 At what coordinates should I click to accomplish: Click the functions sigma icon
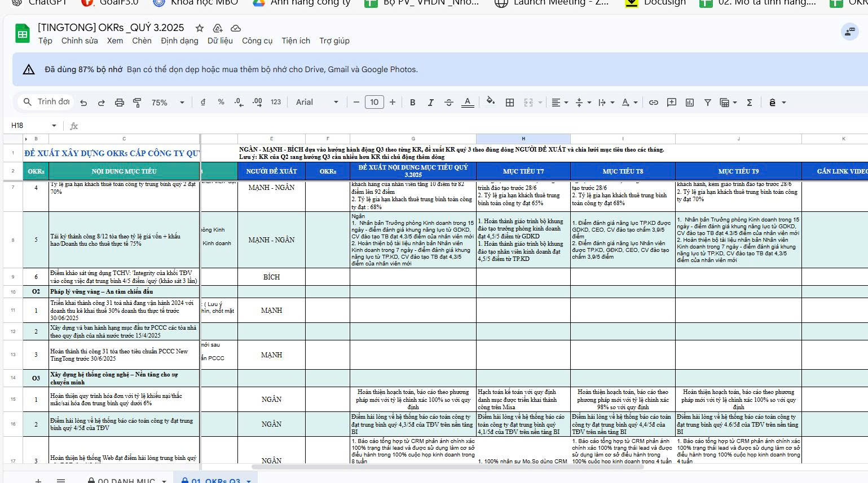[x=750, y=103]
